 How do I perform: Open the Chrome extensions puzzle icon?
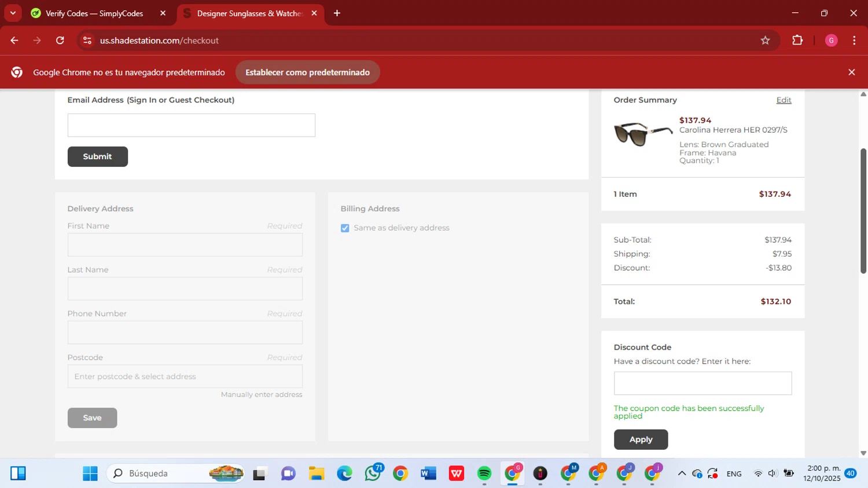pos(797,41)
